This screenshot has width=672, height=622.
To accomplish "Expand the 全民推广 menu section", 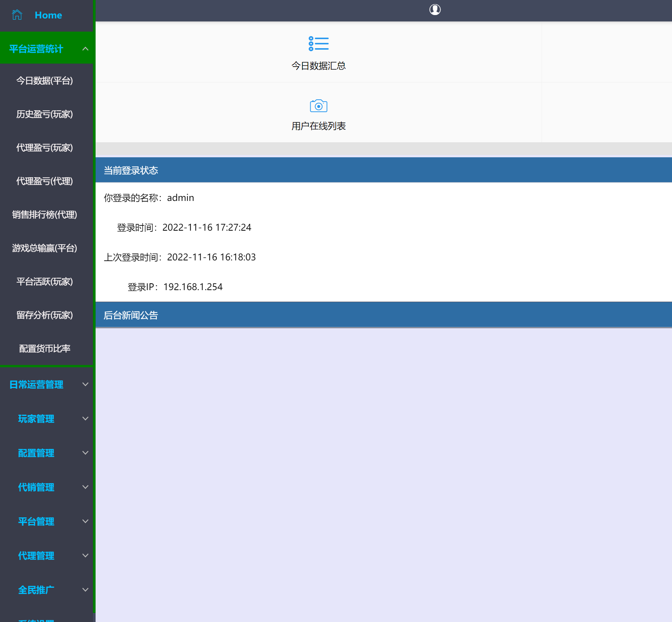I will [36, 590].
